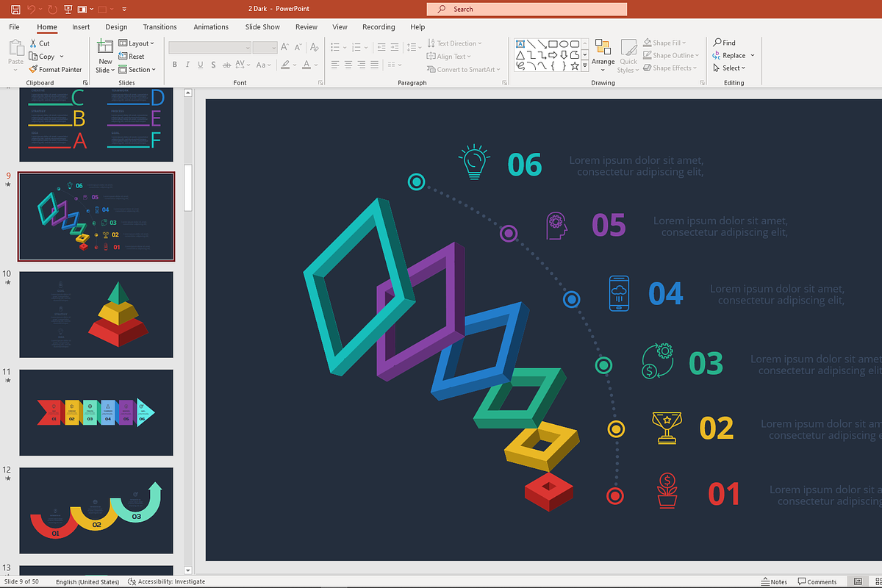
Task: Open the Transitions tab
Action: (x=159, y=27)
